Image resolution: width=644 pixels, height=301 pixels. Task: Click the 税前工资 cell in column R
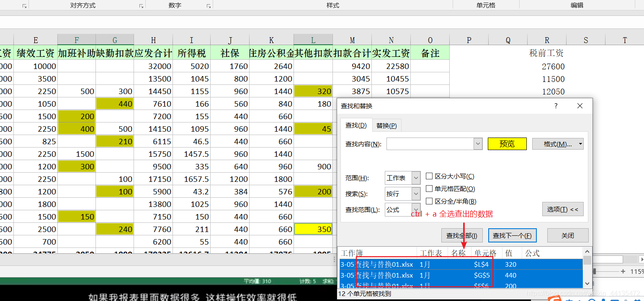[547, 53]
